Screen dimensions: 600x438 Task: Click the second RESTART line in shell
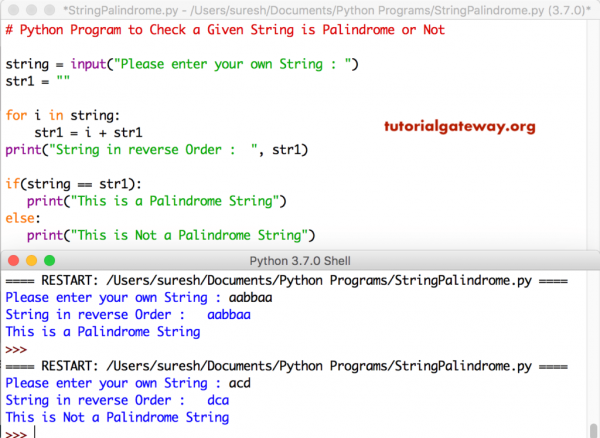click(287, 366)
